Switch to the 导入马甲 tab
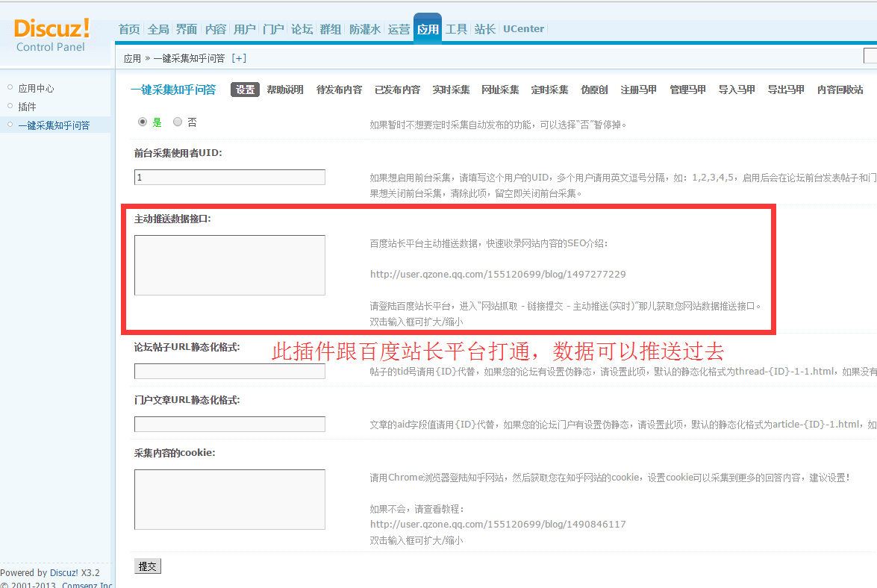This screenshot has width=877, height=588. [737, 90]
